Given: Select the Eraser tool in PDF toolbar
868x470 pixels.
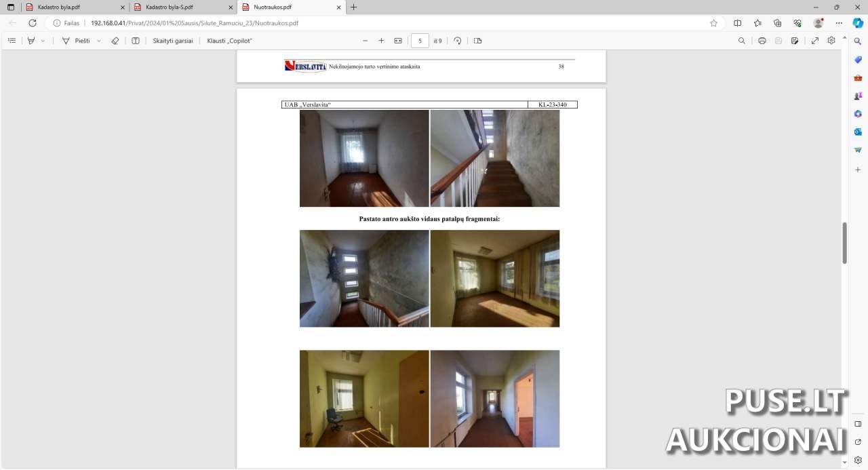Looking at the screenshot, I should click(115, 41).
